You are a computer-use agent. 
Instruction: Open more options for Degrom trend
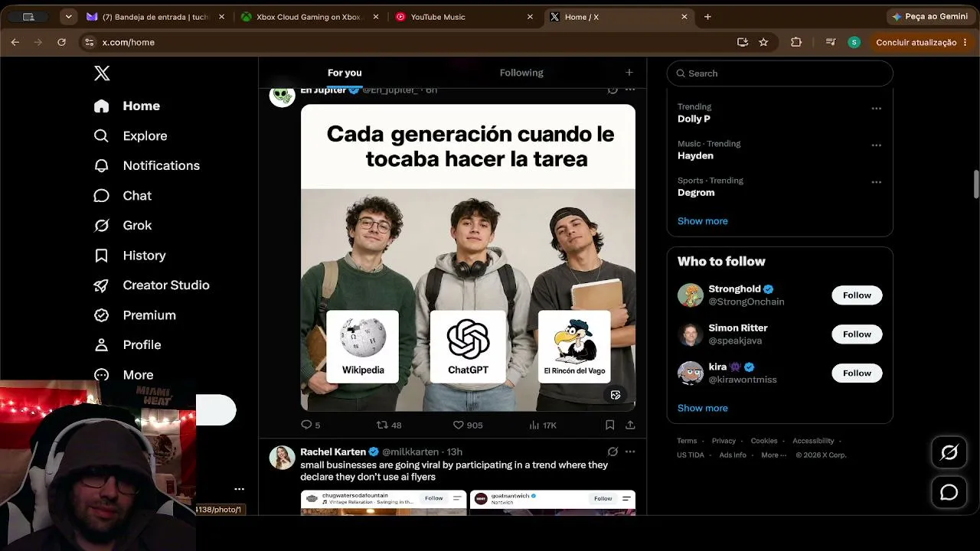pyautogui.click(x=877, y=182)
